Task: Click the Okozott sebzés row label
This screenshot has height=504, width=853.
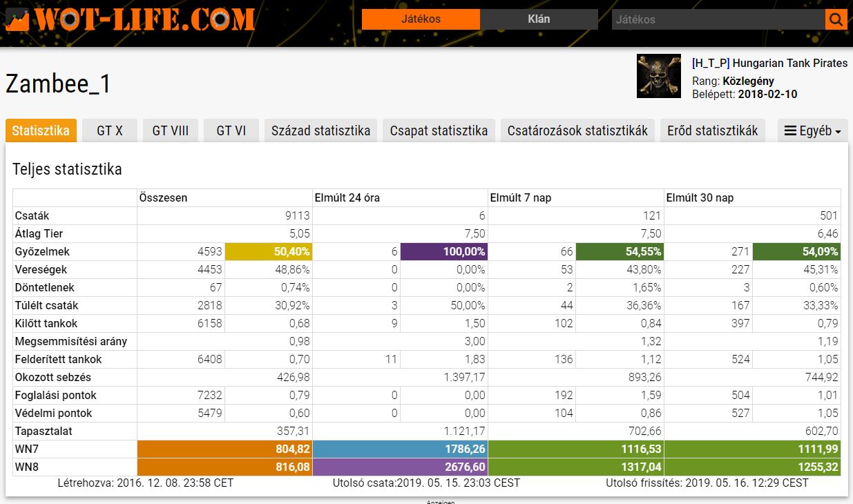Action: point(53,378)
